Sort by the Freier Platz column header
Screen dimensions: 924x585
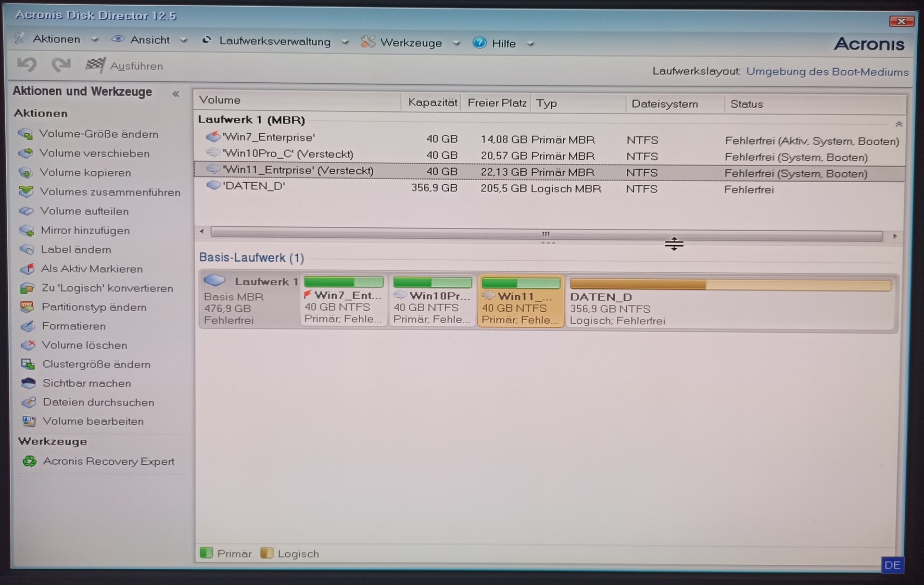point(496,103)
